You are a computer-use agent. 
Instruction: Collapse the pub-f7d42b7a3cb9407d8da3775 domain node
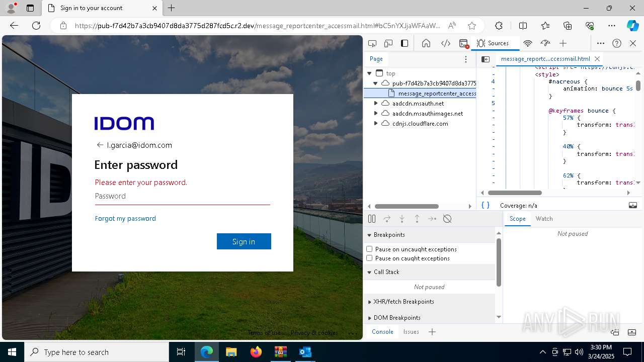(375, 83)
